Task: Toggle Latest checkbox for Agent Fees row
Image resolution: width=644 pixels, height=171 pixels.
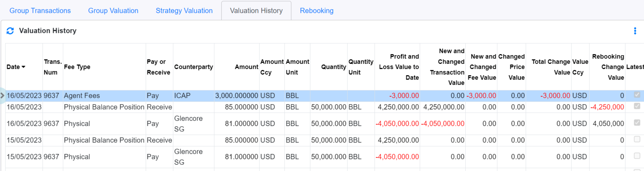Action: point(637,95)
